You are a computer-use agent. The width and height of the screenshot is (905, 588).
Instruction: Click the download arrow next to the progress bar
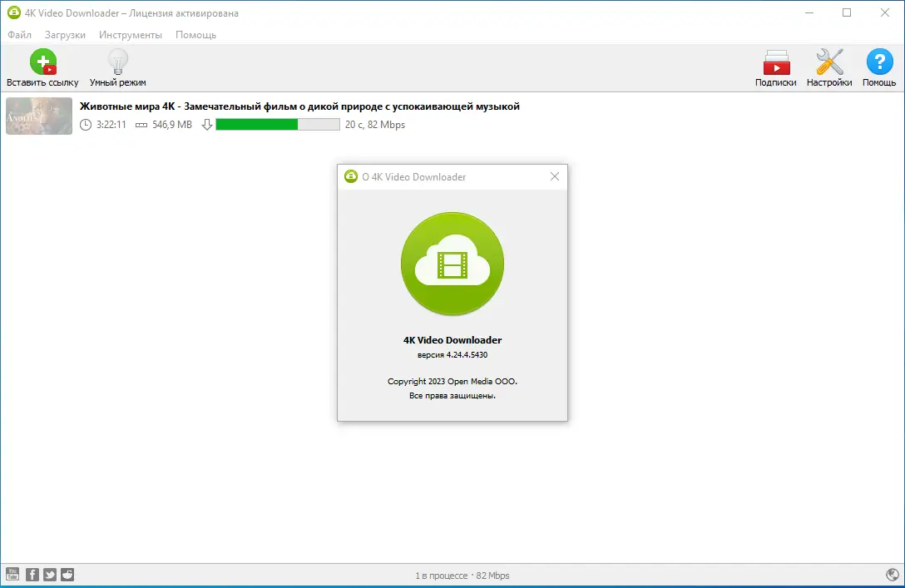point(205,124)
